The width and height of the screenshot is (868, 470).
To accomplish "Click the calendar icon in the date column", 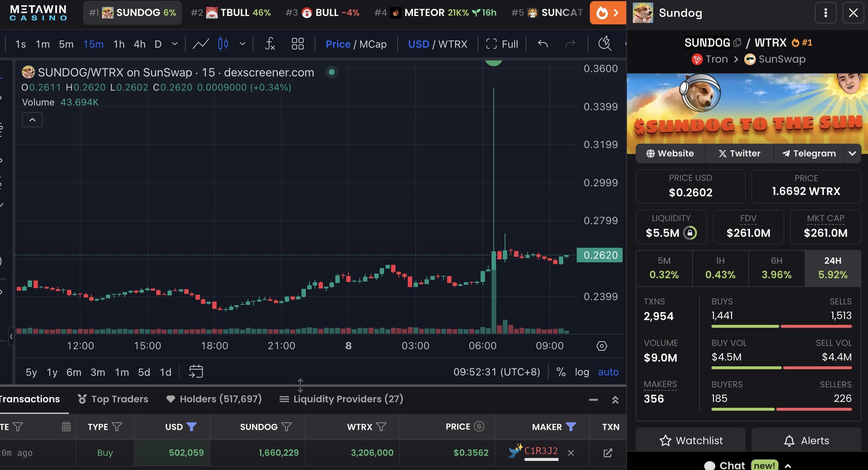I will [x=66, y=427].
